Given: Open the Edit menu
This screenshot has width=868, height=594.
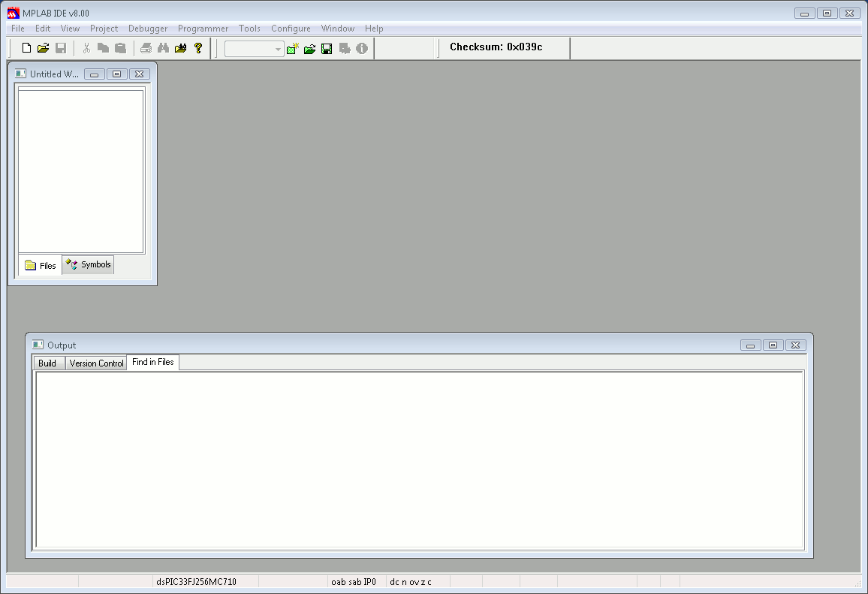Looking at the screenshot, I should [43, 29].
